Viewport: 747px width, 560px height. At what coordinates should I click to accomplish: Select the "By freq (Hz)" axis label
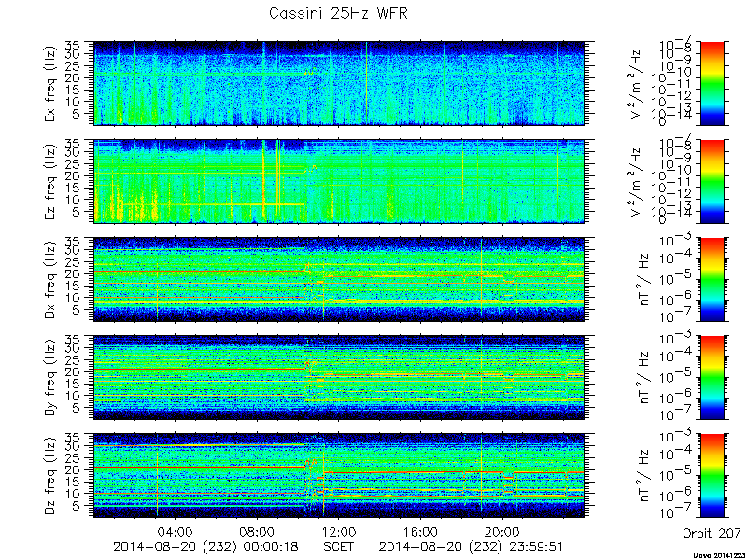(x=50, y=378)
